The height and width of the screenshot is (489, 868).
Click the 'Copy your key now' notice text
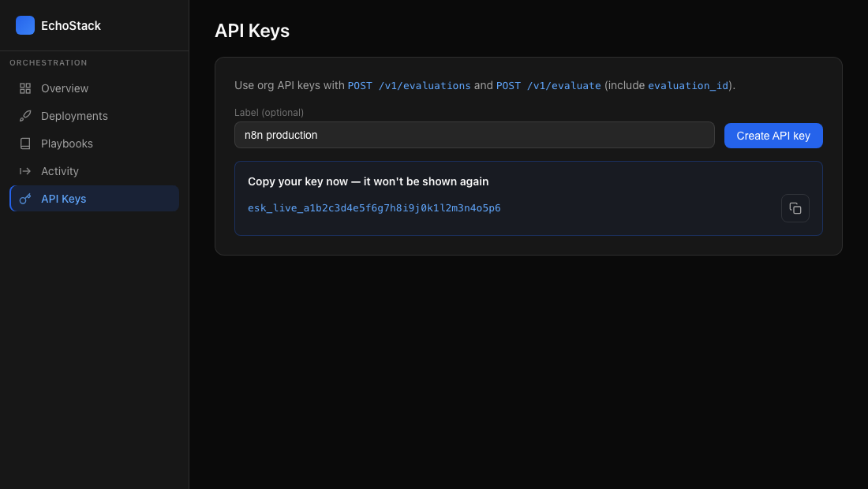369,181
